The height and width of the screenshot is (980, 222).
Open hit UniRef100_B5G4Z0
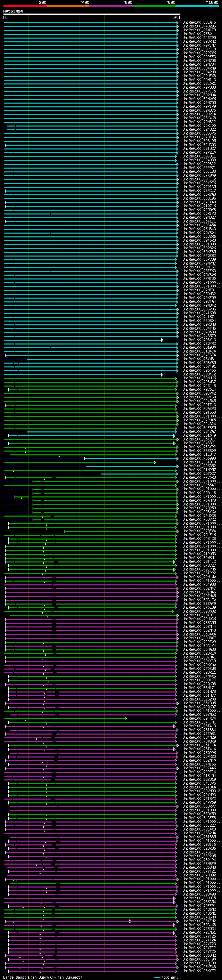199,600
